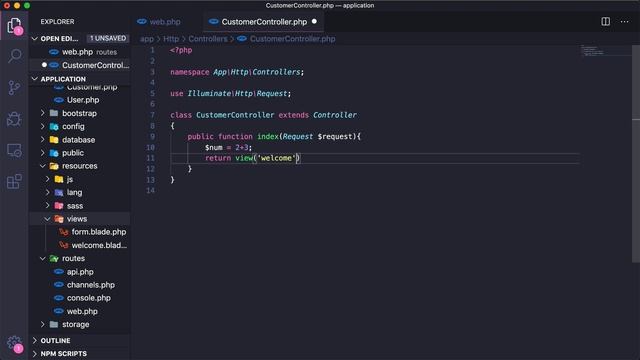Click the CustomerController.php breadcrumb segment
This screenshot has height=360, width=640.
tap(293, 39)
